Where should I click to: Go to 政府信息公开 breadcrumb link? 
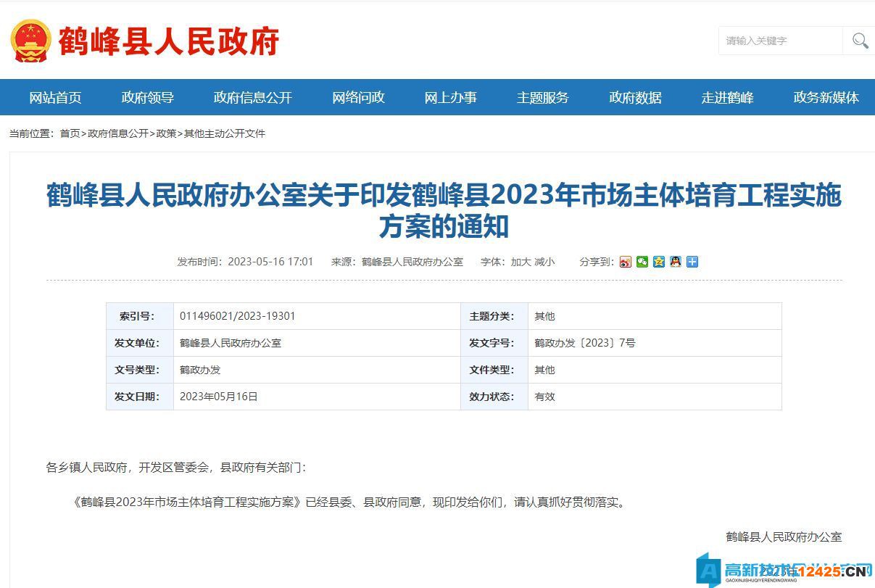point(118,133)
